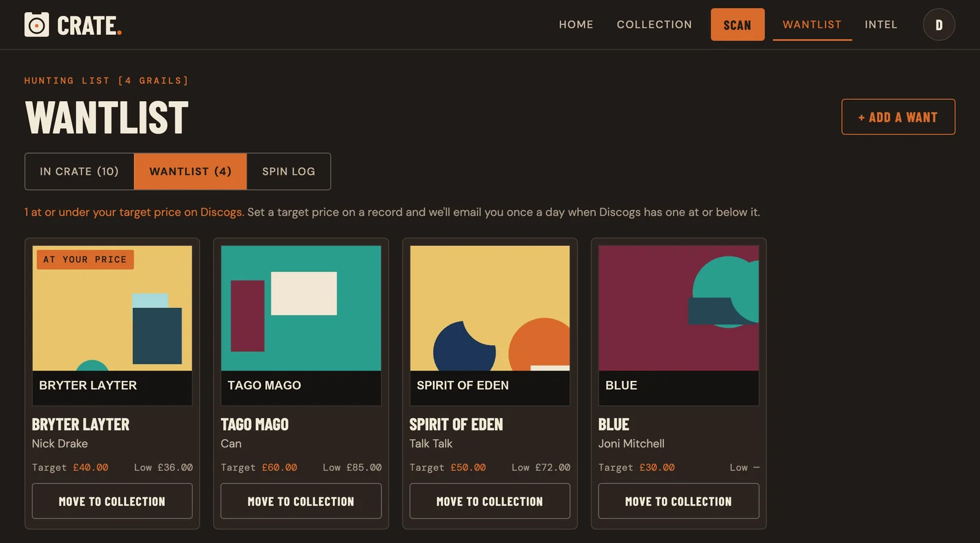Click the £30.00 target price
This screenshot has width=980, height=543.
657,467
